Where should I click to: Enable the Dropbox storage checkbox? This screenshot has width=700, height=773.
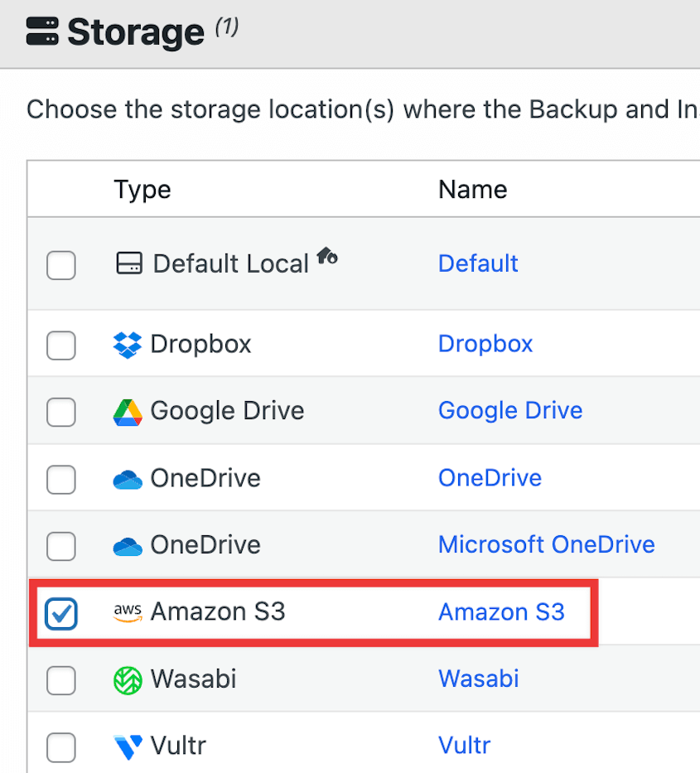pyautogui.click(x=60, y=345)
